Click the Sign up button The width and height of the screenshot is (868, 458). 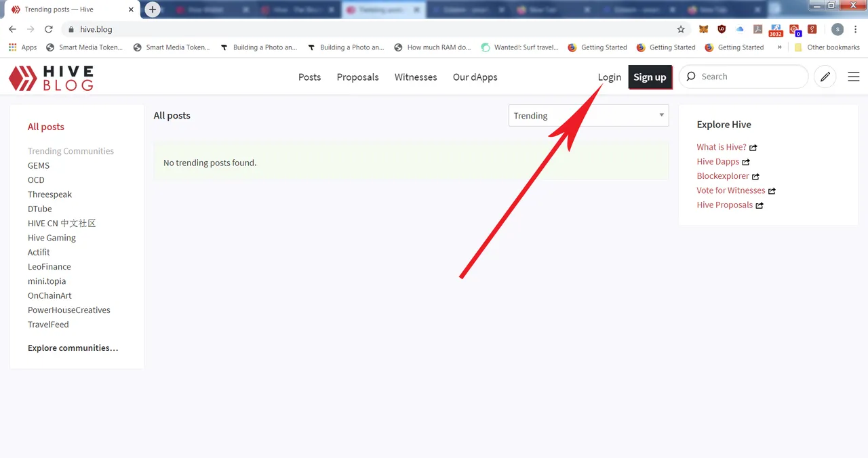(650, 77)
